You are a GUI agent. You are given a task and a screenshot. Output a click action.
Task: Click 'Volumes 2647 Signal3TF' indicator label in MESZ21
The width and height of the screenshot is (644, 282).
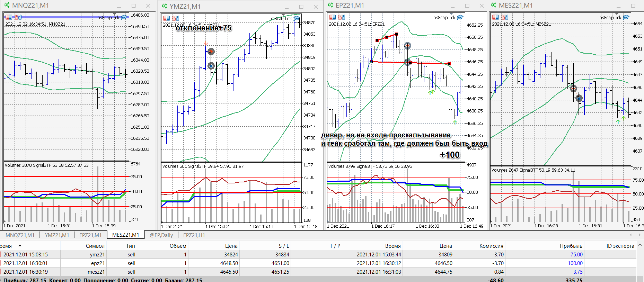[x=533, y=170]
